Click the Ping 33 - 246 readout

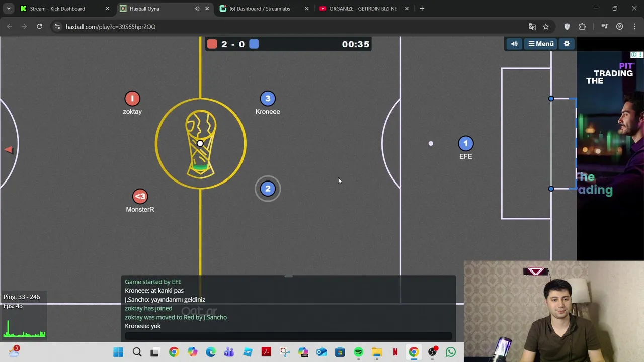point(22,297)
